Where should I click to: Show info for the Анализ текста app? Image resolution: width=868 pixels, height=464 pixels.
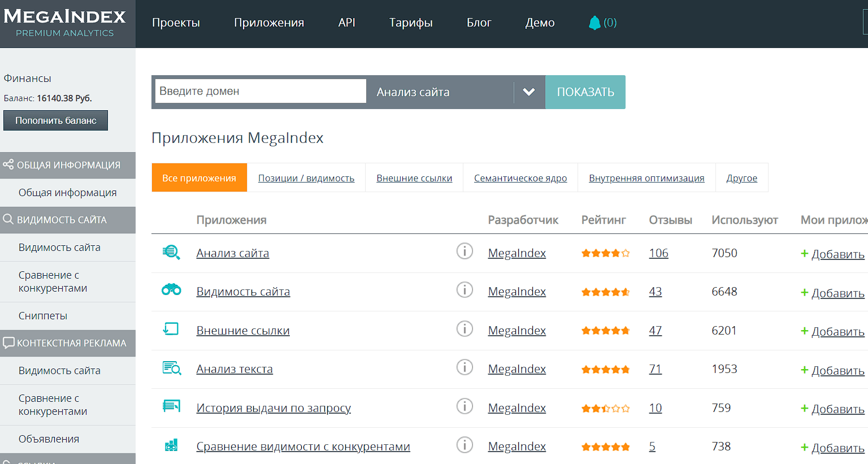pos(465,367)
